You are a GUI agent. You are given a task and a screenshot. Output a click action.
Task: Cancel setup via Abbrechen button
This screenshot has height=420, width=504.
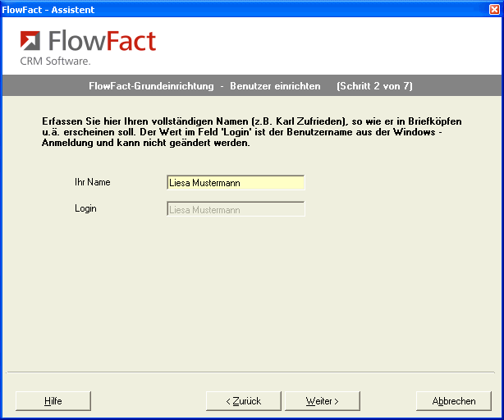click(454, 401)
